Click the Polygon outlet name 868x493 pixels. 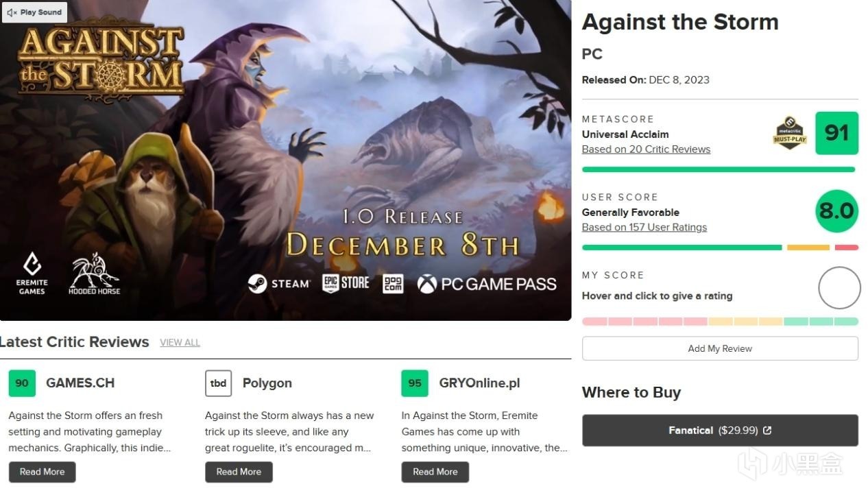click(x=267, y=383)
